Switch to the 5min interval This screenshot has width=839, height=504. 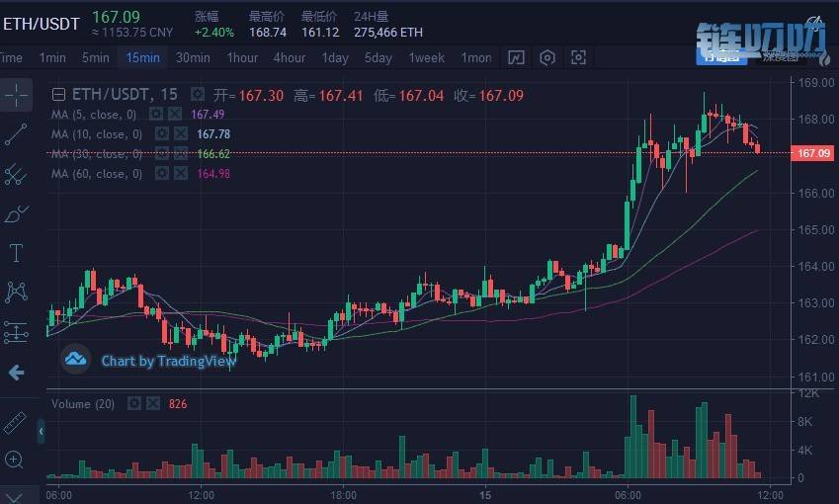pos(95,57)
